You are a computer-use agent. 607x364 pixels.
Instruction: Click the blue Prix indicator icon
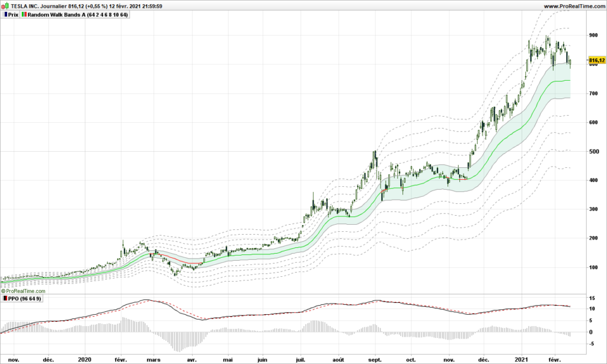click(5, 15)
